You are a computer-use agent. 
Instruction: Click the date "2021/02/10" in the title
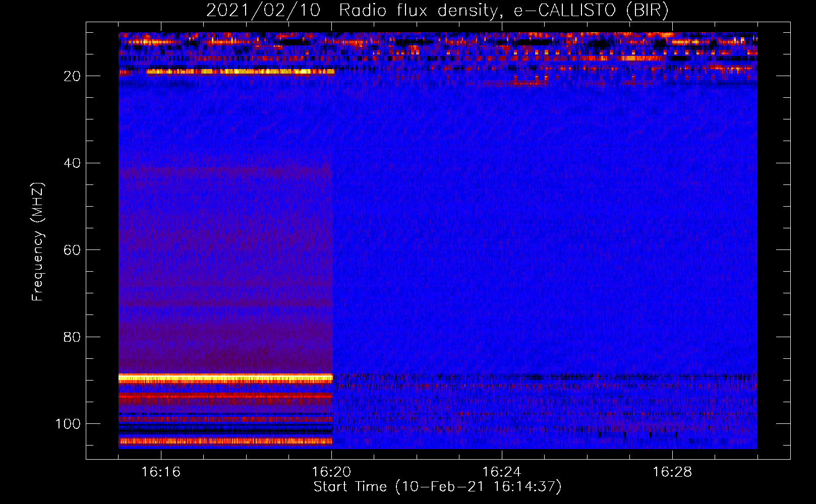[x=263, y=10]
